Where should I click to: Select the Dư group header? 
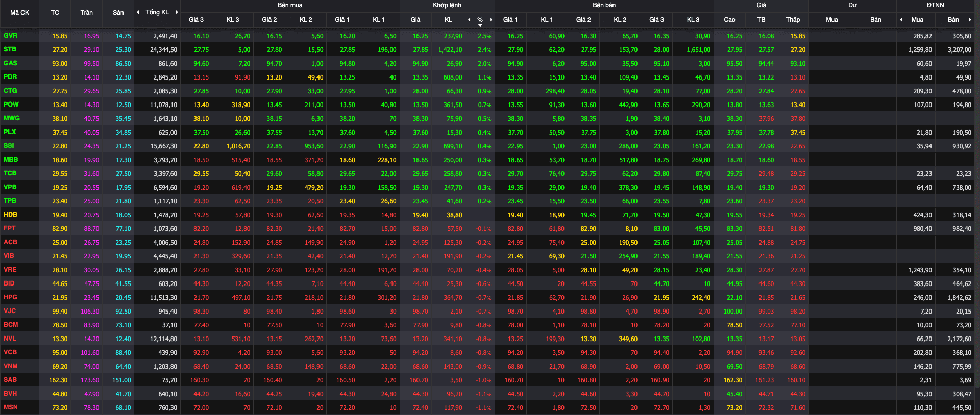852,5
